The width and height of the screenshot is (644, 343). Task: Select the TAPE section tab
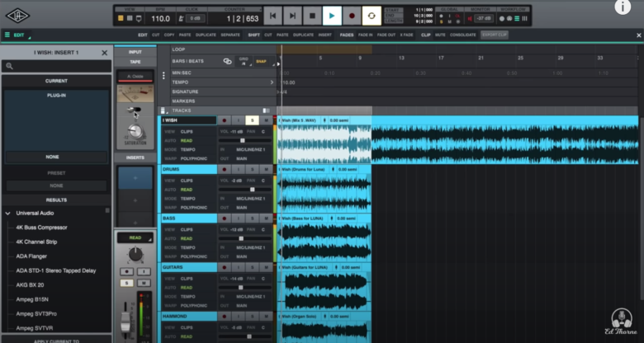pos(135,62)
